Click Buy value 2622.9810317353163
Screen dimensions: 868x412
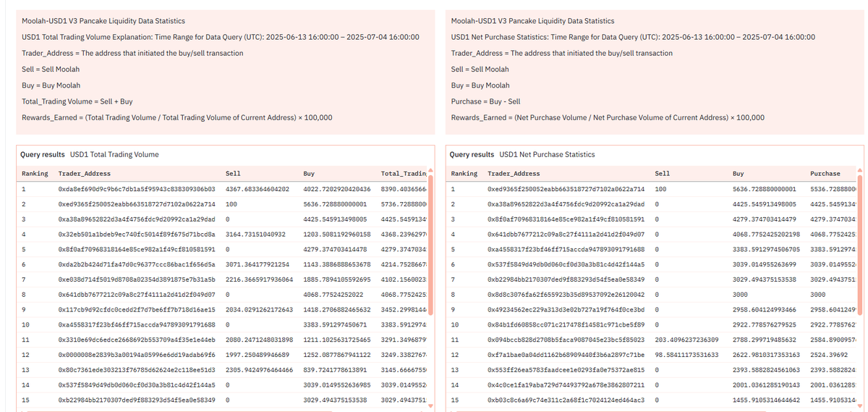[766, 355]
